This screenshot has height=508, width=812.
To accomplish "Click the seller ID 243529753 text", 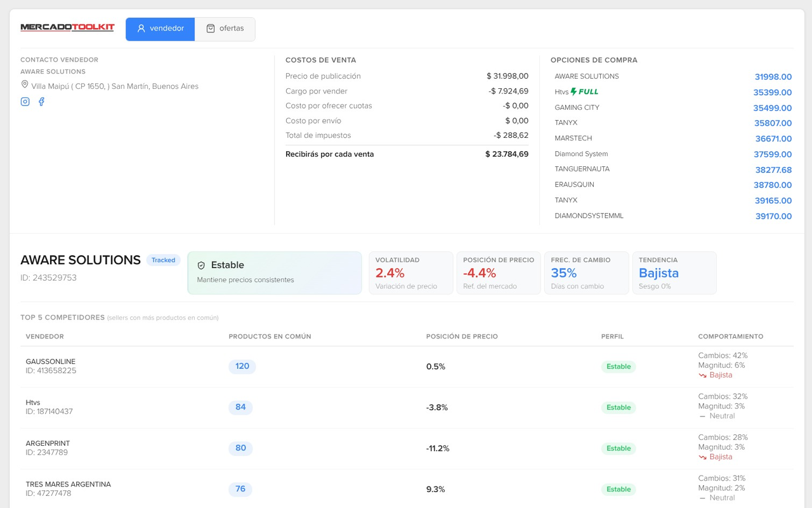I will tap(48, 277).
